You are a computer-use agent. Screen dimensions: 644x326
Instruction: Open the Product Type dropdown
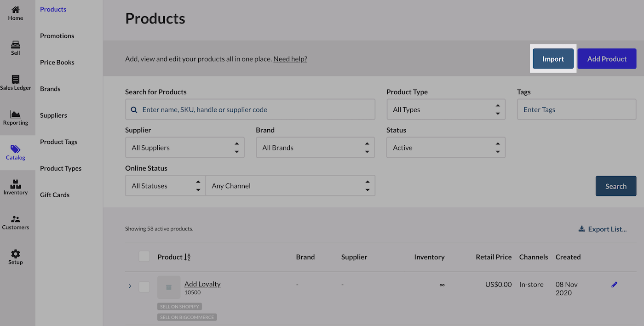point(445,109)
